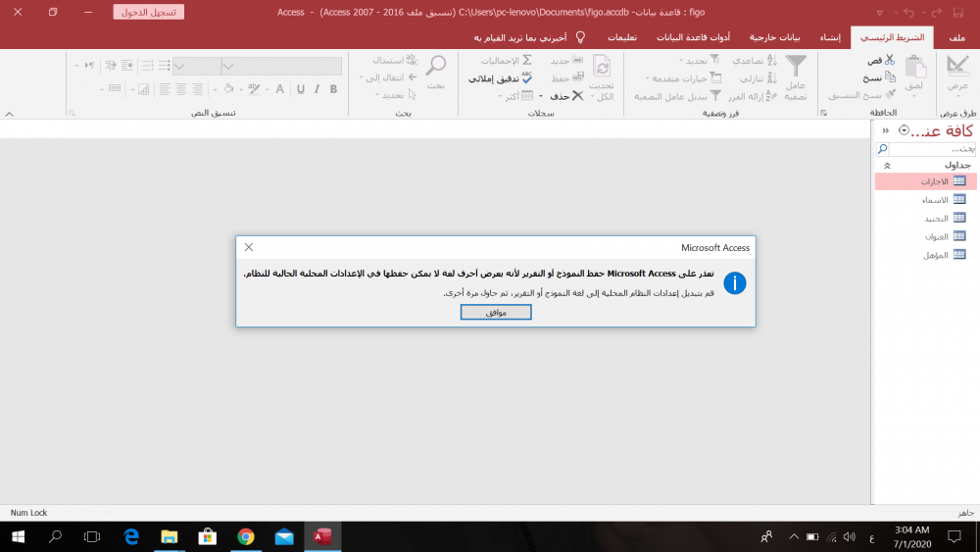This screenshot has width=980, height=552.
Task: Toggle center text alignment button
Action: pyautogui.click(x=181, y=89)
